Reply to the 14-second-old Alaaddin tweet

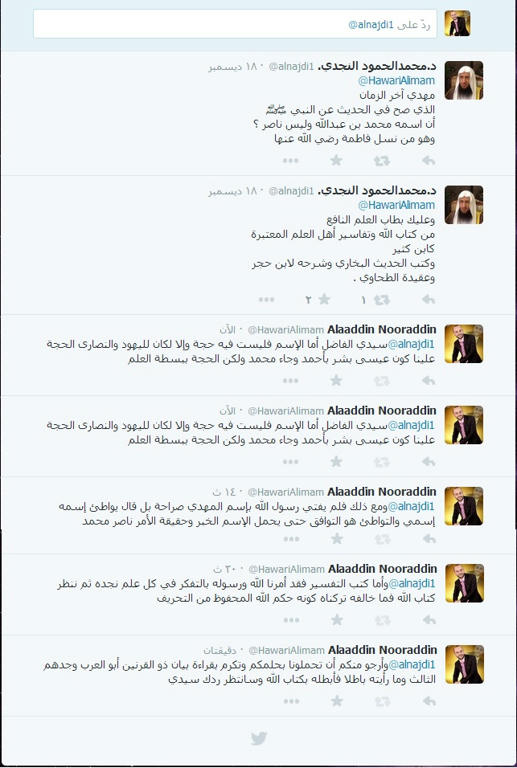point(429,539)
